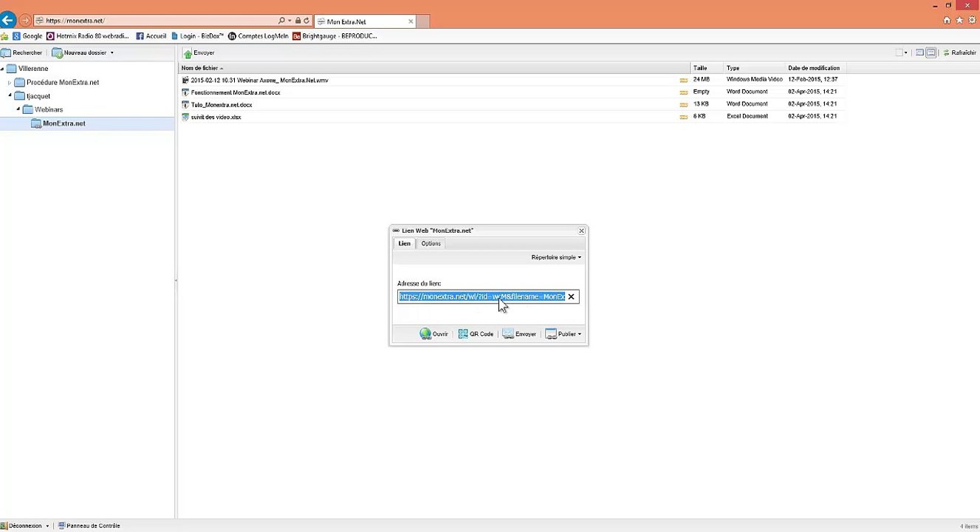Reload the page using the address bar refresh icon
This screenshot has height=532, width=980.
[306, 21]
